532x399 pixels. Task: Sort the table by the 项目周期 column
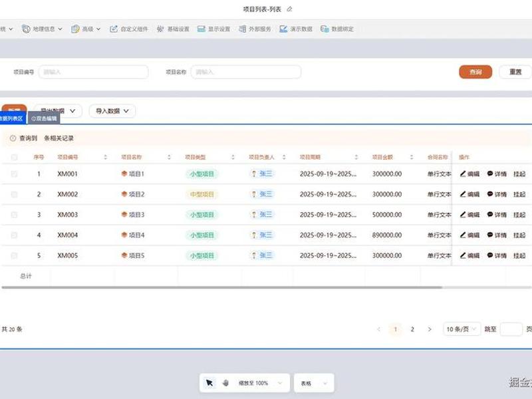[x=356, y=157]
